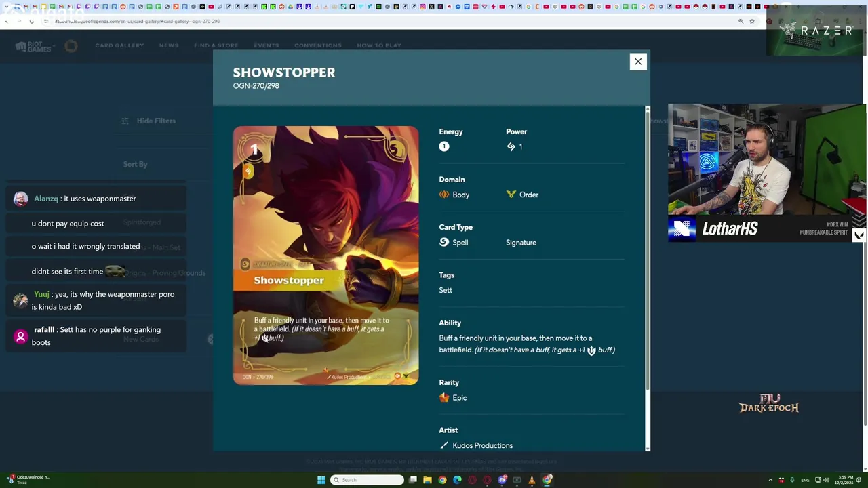The width and height of the screenshot is (868, 488).
Task: Click the Riot Games logo
Action: click(33, 46)
